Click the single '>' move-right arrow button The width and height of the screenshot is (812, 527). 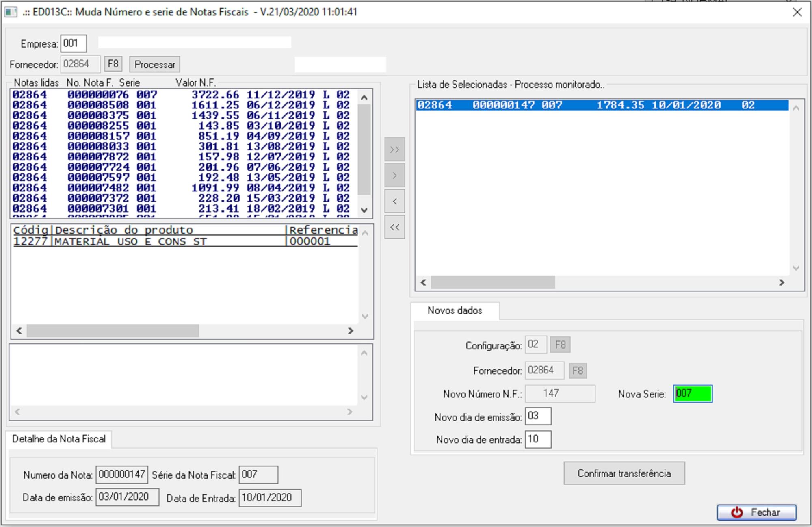394,176
